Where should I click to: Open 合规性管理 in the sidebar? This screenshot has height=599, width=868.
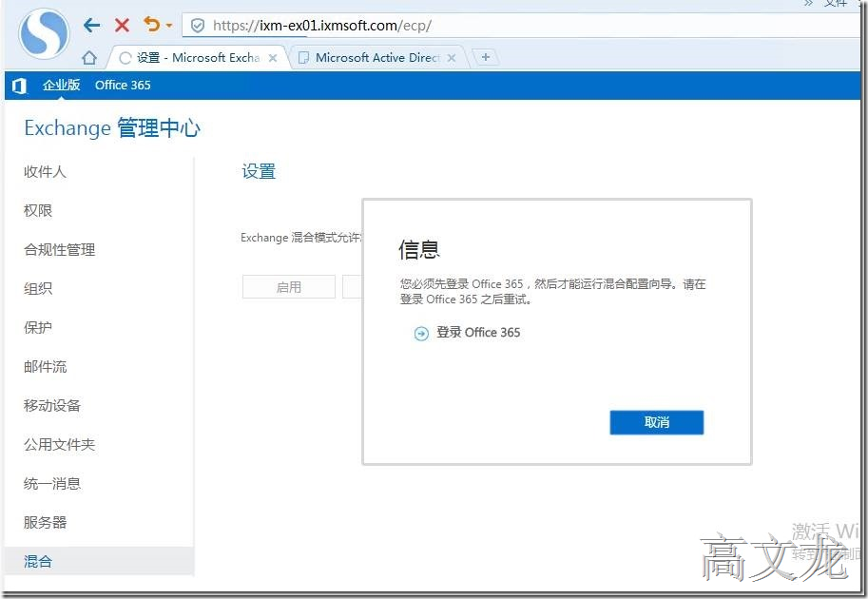coord(59,250)
